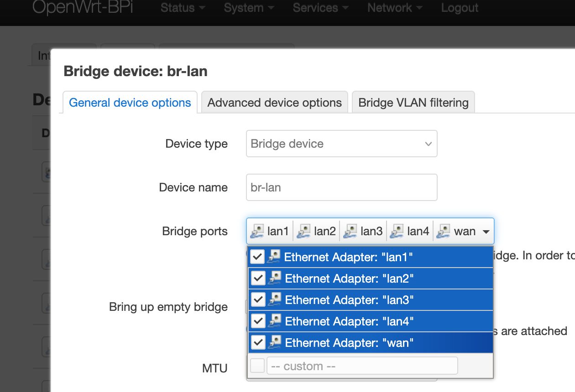Click the Device name input field
The image size is (575, 392).
pos(341,187)
